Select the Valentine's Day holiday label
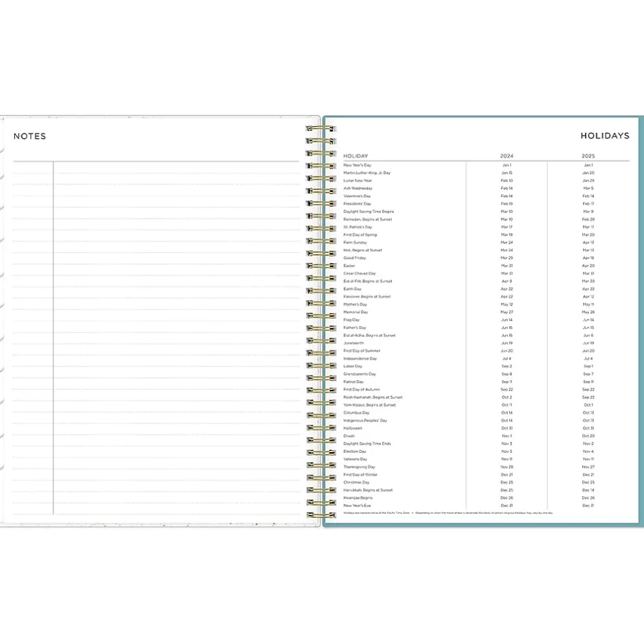Viewport: 644px width, 644px height. 357,196
